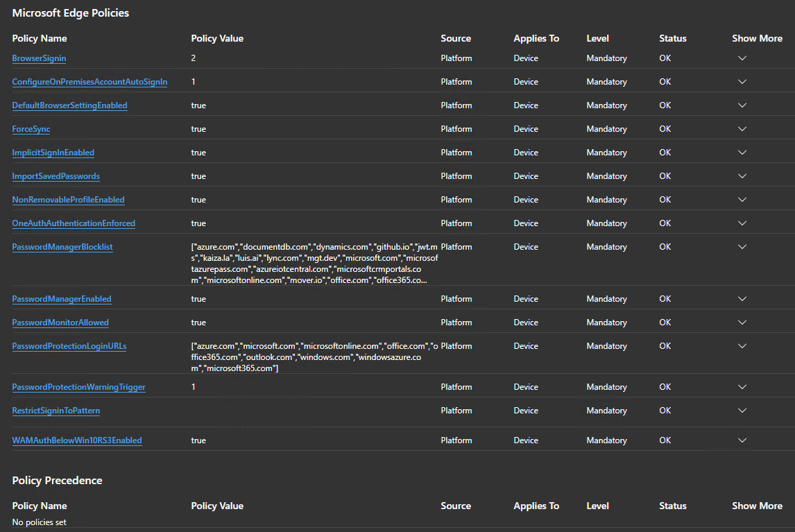Open the WAMAuthBelowWin10RS3Enabled policy link
This screenshot has width=795, height=532.
[x=77, y=440]
